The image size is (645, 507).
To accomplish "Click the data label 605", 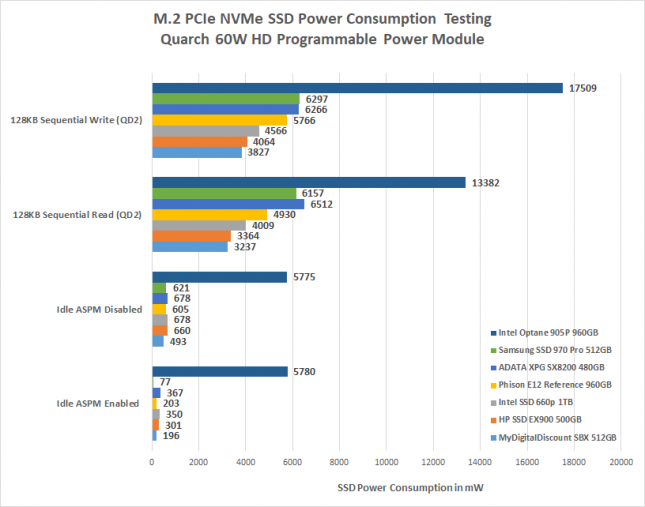I will (x=180, y=309).
